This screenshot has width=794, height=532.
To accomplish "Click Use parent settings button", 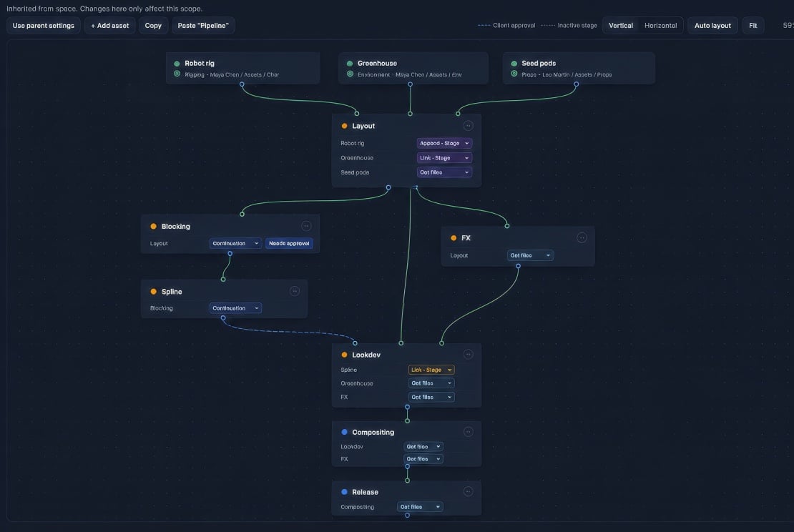I will (44, 25).
